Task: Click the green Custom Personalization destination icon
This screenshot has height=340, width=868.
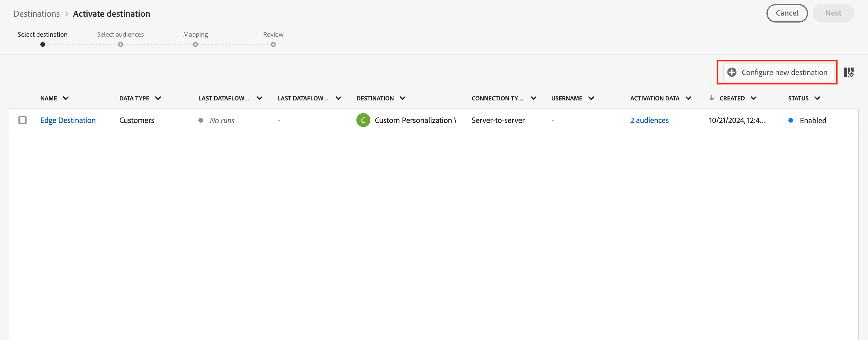Action: click(x=363, y=120)
